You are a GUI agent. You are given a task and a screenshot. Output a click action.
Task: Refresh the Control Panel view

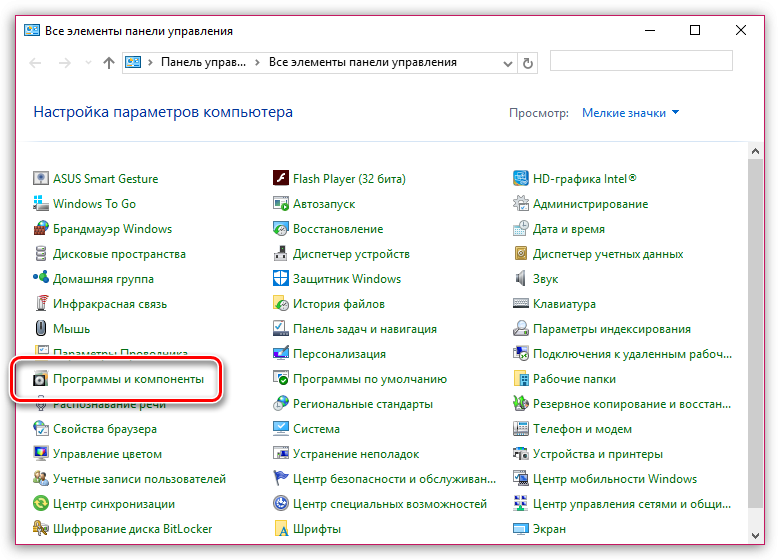[528, 63]
